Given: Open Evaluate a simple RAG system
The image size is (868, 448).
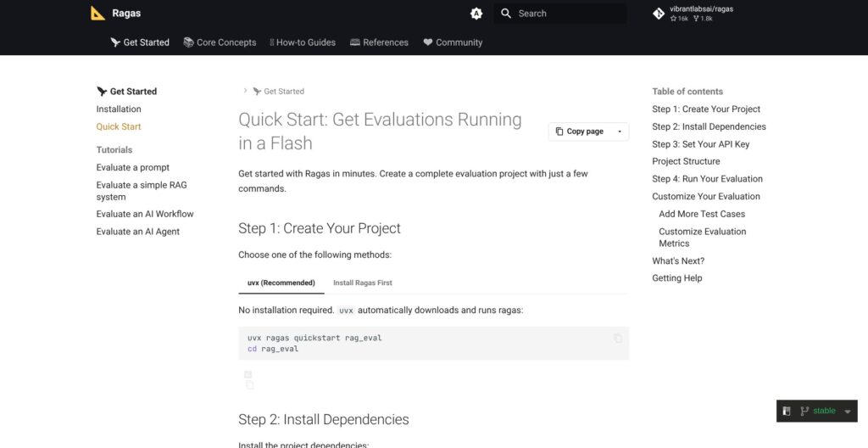Looking at the screenshot, I should [x=142, y=191].
